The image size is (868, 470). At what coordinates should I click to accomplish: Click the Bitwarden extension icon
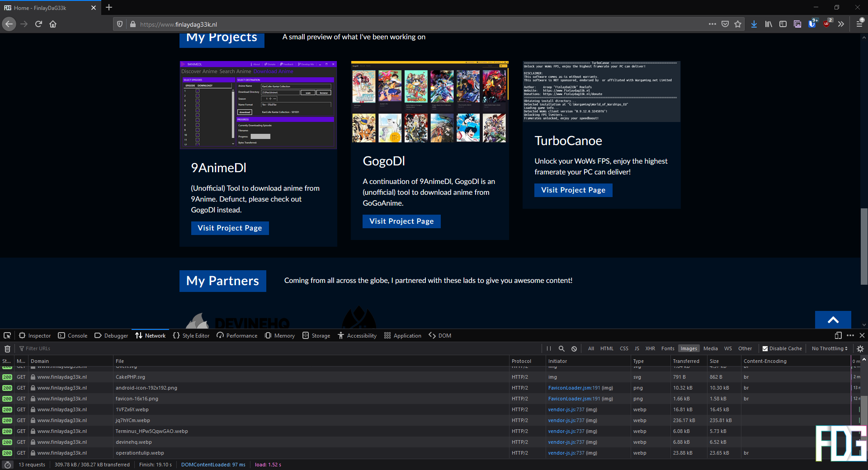(812, 24)
